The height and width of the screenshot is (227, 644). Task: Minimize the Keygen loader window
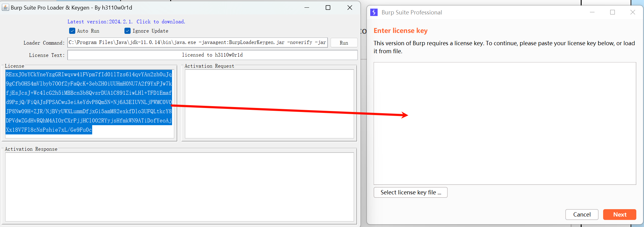click(x=307, y=7)
